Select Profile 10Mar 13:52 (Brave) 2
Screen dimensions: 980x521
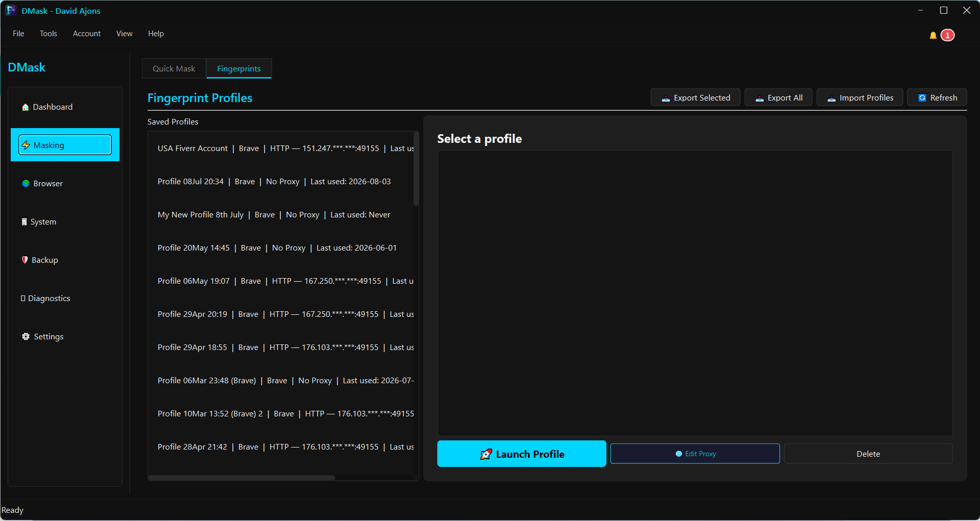(281, 414)
